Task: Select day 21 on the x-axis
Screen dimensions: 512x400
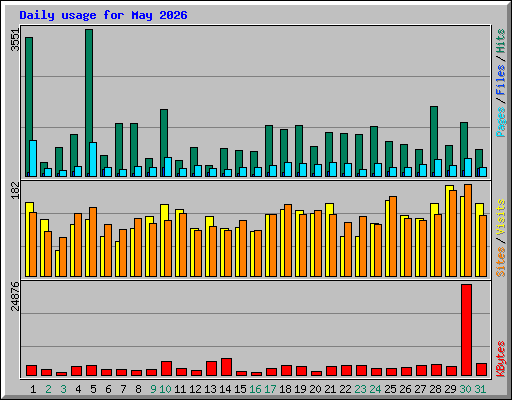Action: [330, 389]
